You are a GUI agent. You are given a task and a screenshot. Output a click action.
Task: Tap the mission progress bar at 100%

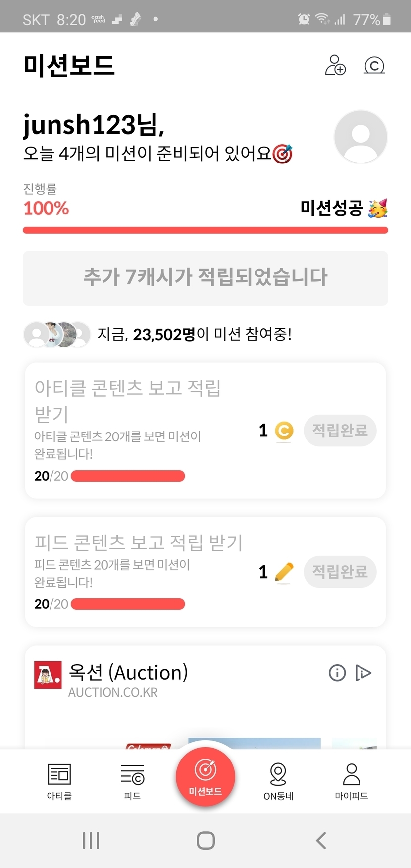(x=205, y=230)
